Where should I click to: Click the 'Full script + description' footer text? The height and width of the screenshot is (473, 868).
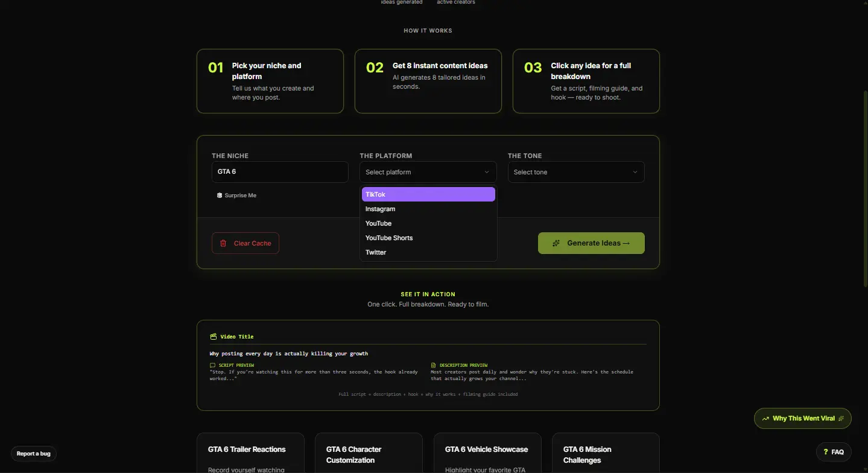[x=428, y=395]
